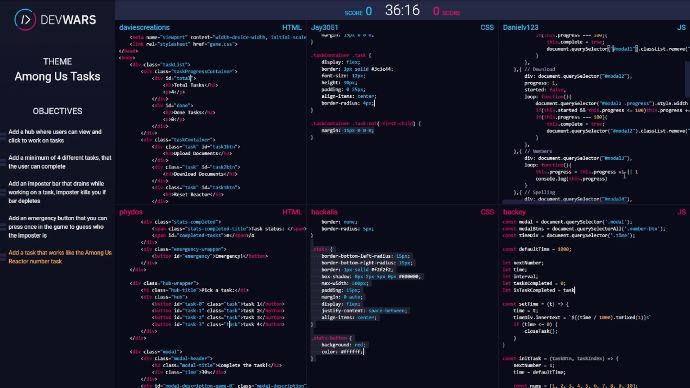The image size is (690, 388).
Task: Open backey player name
Action: coord(514,212)
